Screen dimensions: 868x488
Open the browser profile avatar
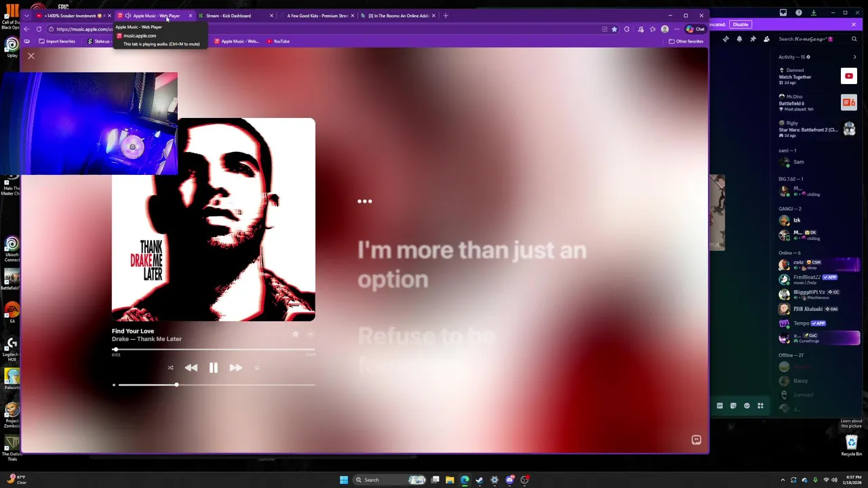pyautogui.click(x=665, y=29)
